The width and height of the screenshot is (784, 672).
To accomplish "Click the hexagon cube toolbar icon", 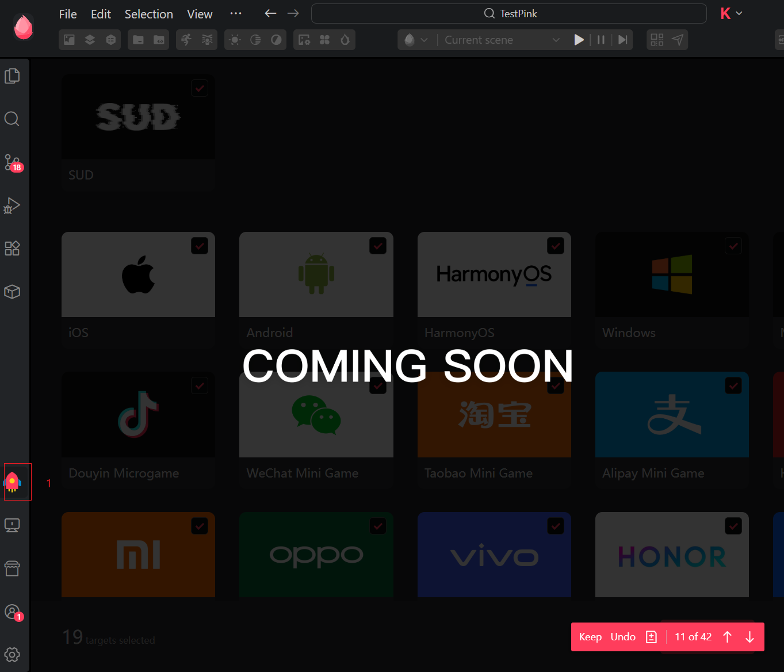I will [110, 40].
